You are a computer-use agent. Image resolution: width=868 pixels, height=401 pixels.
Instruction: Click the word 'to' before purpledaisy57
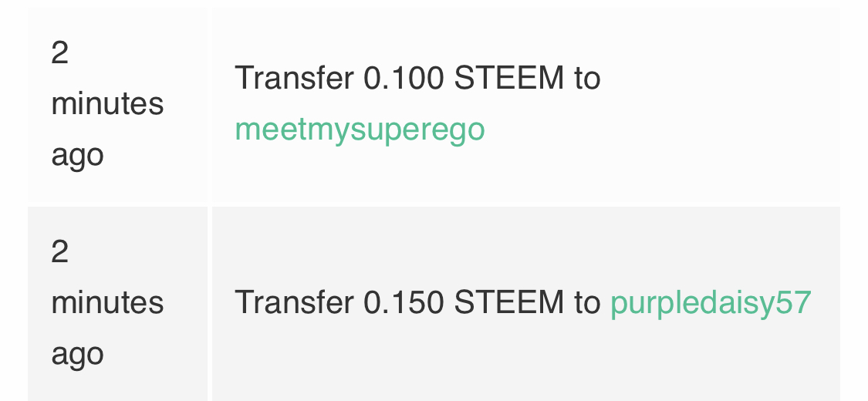[x=587, y=303]
